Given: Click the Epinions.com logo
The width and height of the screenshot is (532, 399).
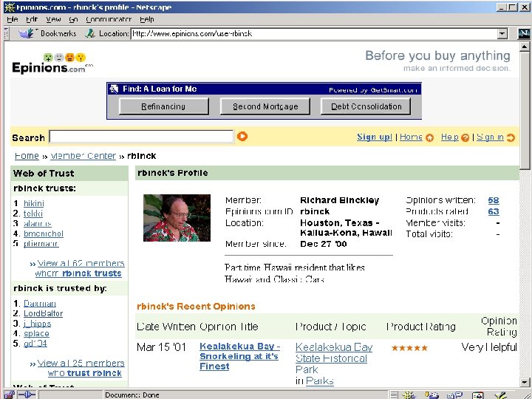Looking at the screenshot, I should pos(52,64).
